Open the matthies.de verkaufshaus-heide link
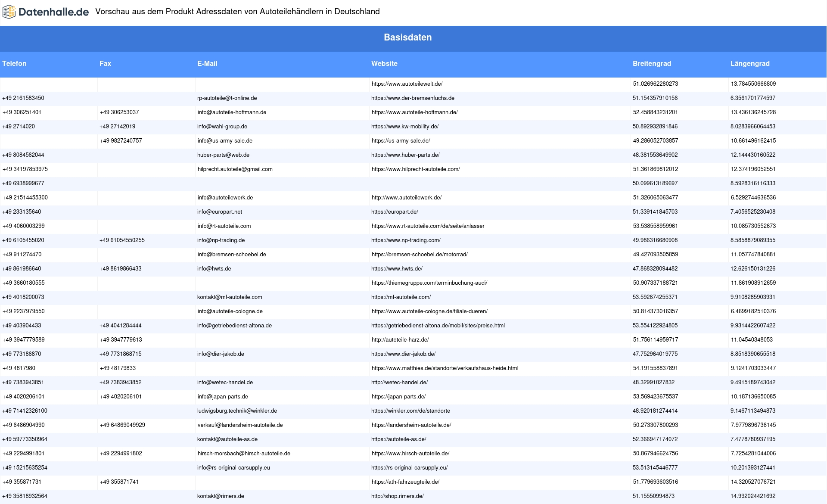Image resolution: width=827 pixels, height=504 pixels. click(x=445, y=368)
